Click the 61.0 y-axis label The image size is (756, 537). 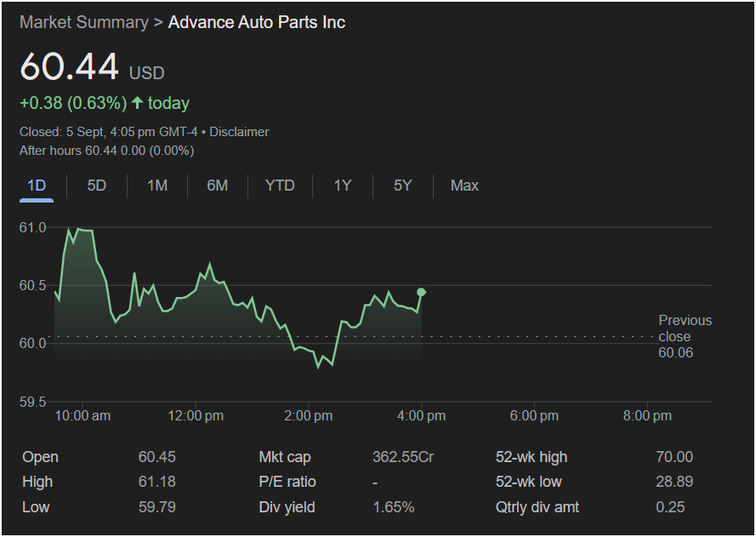pyautogui.click(x=32, y=228)
